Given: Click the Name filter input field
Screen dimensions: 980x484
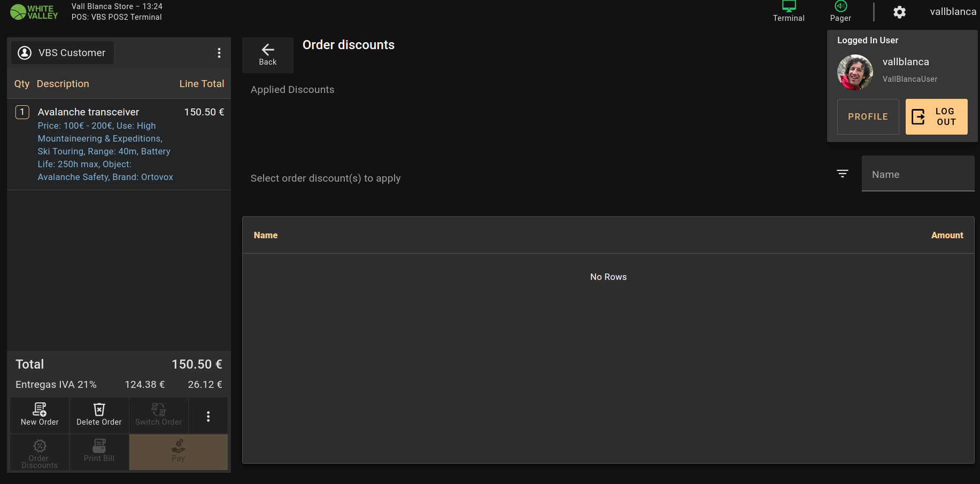Looking at the screenshot, I should (917, 174).
